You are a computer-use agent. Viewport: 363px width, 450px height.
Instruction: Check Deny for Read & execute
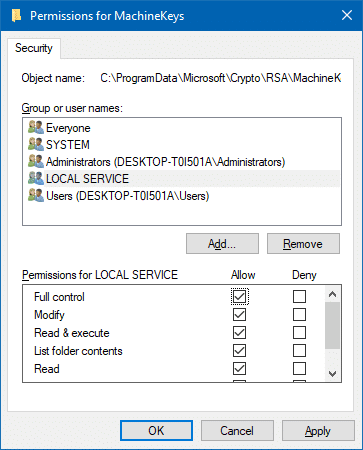pyautogui.click(x=299, y=332)
